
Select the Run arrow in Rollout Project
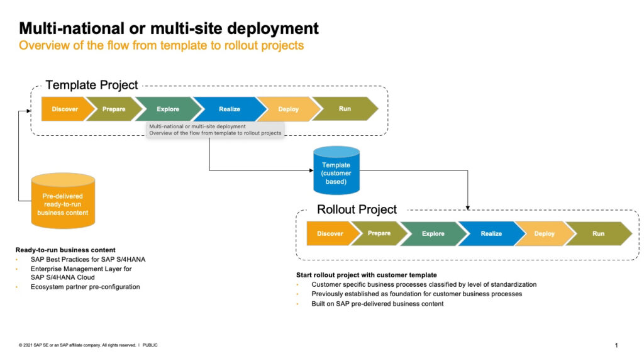(598, 233)
